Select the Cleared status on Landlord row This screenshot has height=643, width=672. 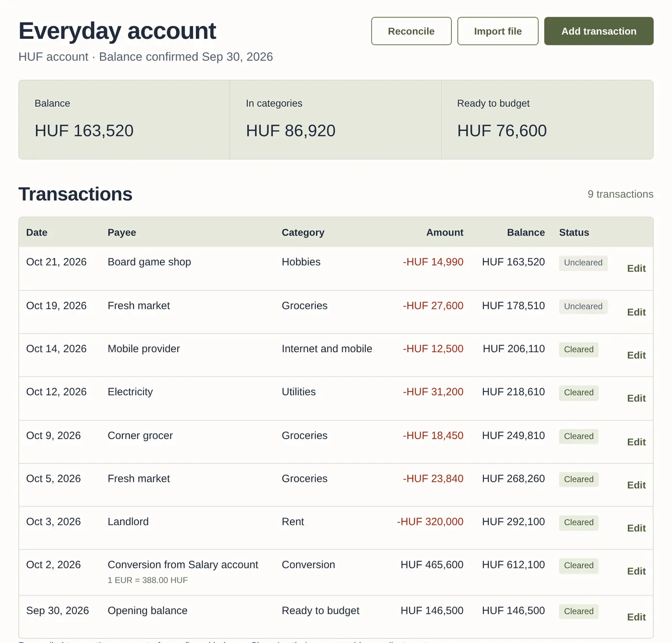[579, 523]
